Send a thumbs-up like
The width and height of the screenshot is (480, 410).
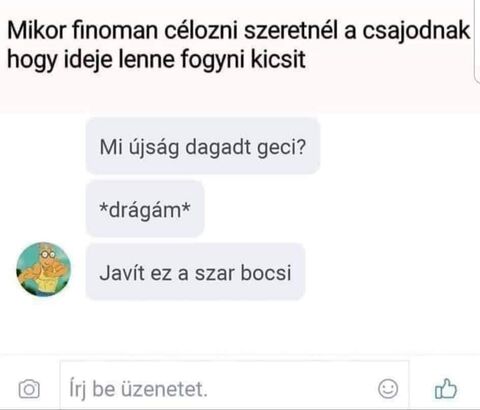[x=446, y=388]
